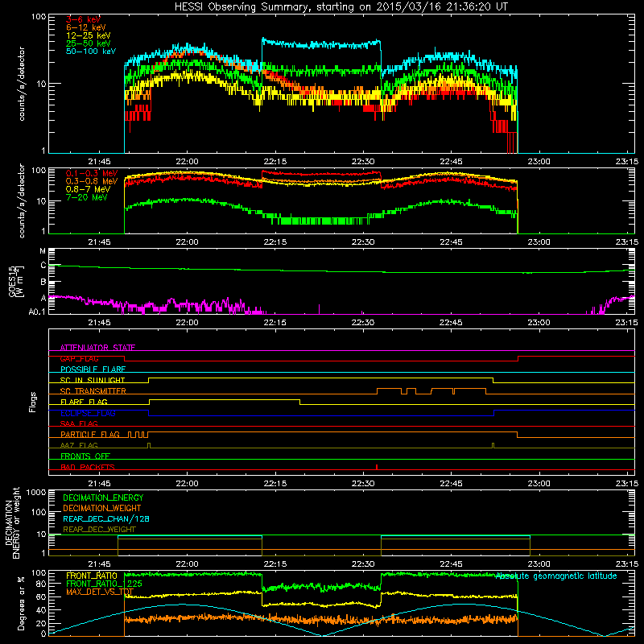644x644 pixels.
Task: Click the SC_IN_SUNLIGHT label
Action: pyautogui.click(x=93, y=380)
